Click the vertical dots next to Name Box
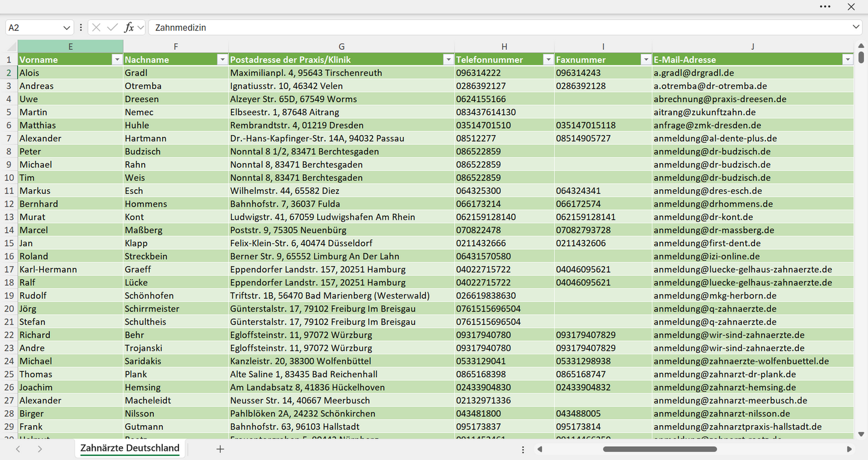868x460 pixels. click(x=81, y=28)
